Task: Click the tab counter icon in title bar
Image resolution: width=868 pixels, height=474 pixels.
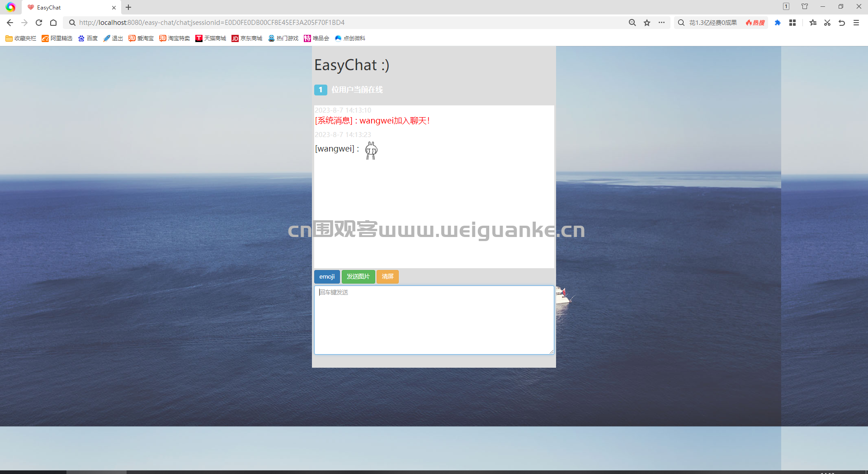Action: [x=786, y=6]
